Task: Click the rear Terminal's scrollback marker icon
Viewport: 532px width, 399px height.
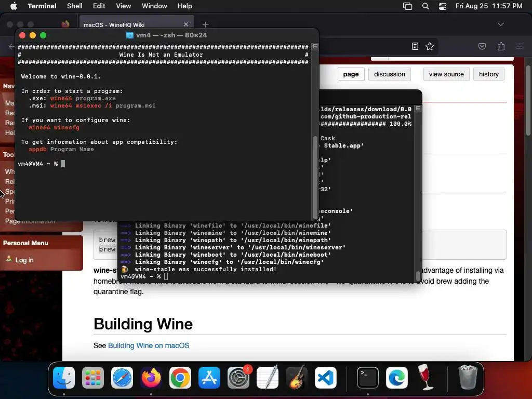Action: coord(418,109)
